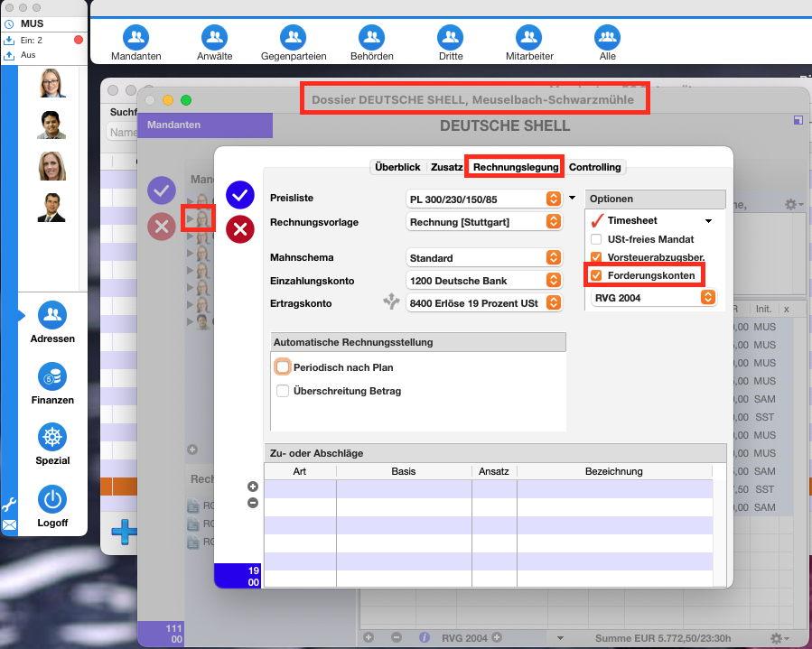Click the blue plus in the back window

point(125,532)
